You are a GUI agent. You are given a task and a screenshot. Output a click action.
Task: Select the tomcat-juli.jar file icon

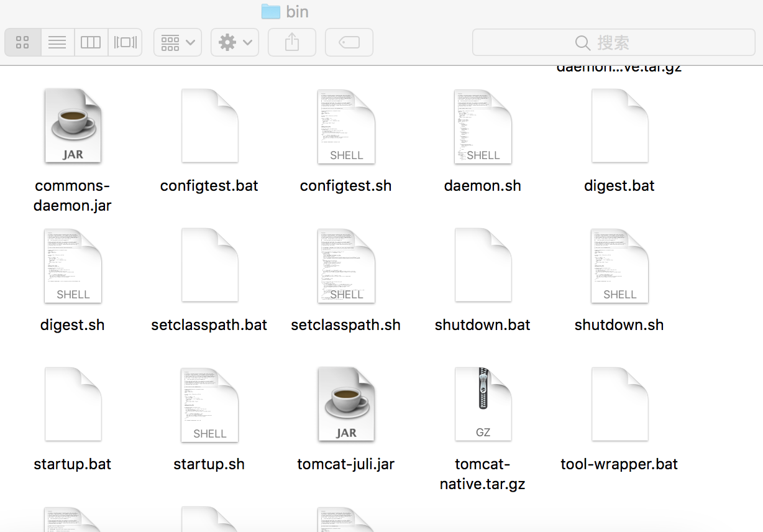346,405
